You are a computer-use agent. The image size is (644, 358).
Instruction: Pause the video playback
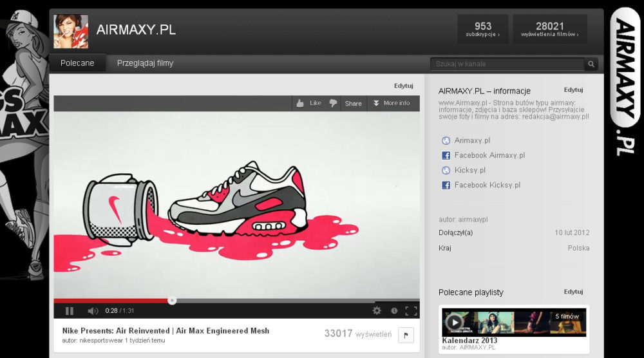tap(70, 311)
